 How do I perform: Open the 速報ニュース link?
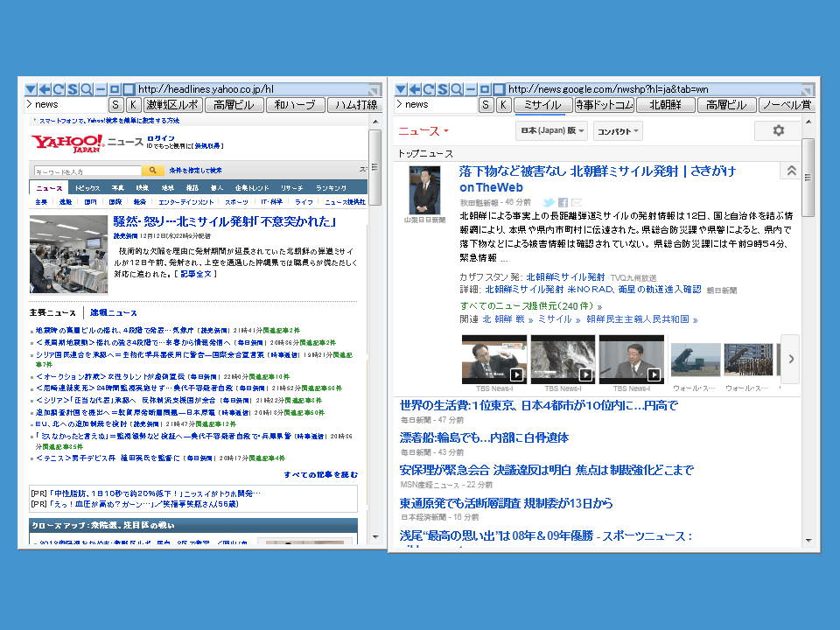114,312
